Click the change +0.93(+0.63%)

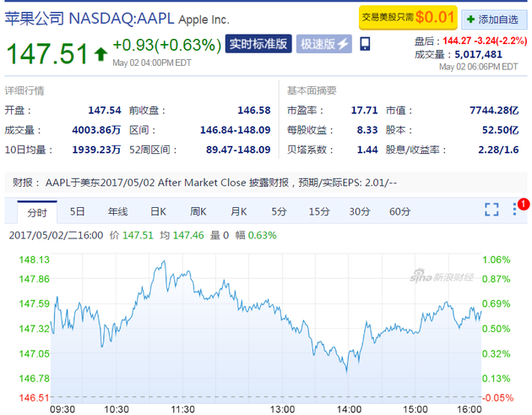pos(167,45)
